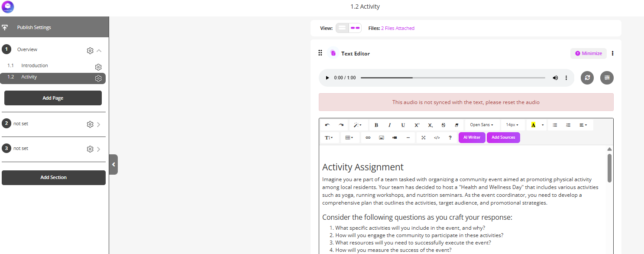The height and width of the screenshot is (254, 644).
Task: Seek on the audio progress bar
Action: click(x=453, y=78)
